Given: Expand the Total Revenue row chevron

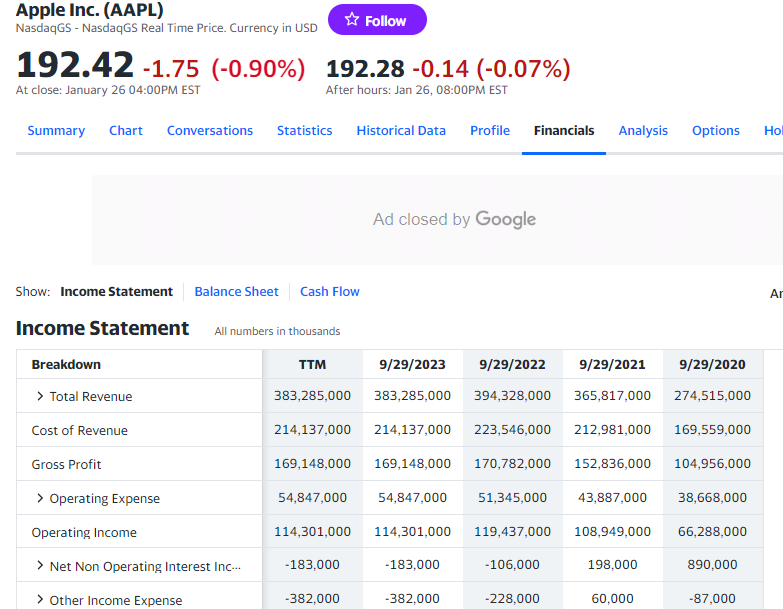Looking at the screenshot, I should coord(40,396).
